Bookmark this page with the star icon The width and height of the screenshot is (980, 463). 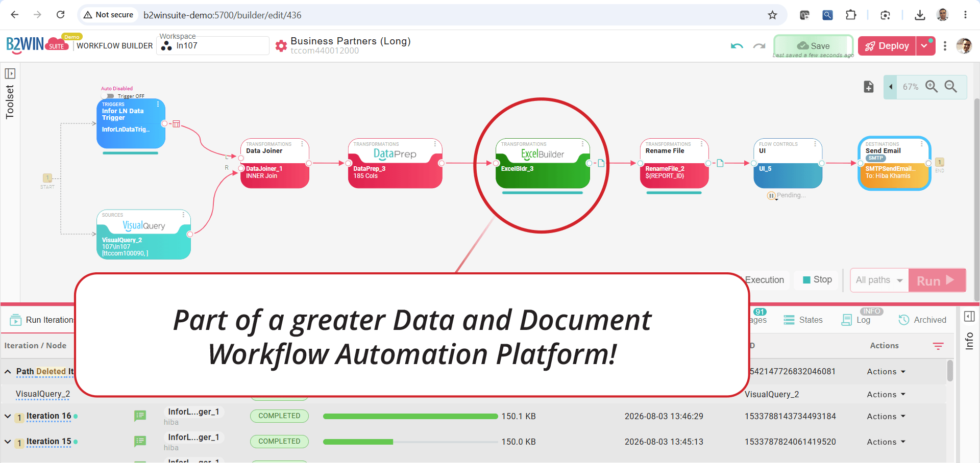click(x=772, y=15)
